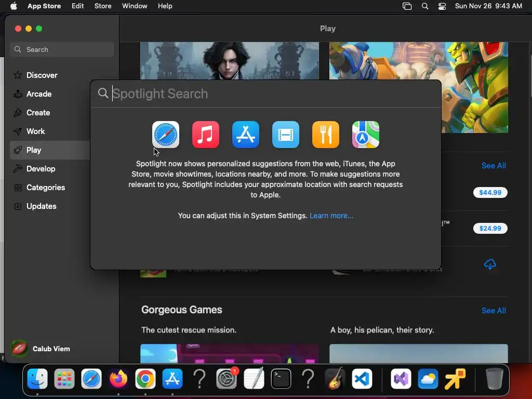Viewport: 532px width, 399px height.
Task: Open the cloud weather app in Dock
Action: 428,379
